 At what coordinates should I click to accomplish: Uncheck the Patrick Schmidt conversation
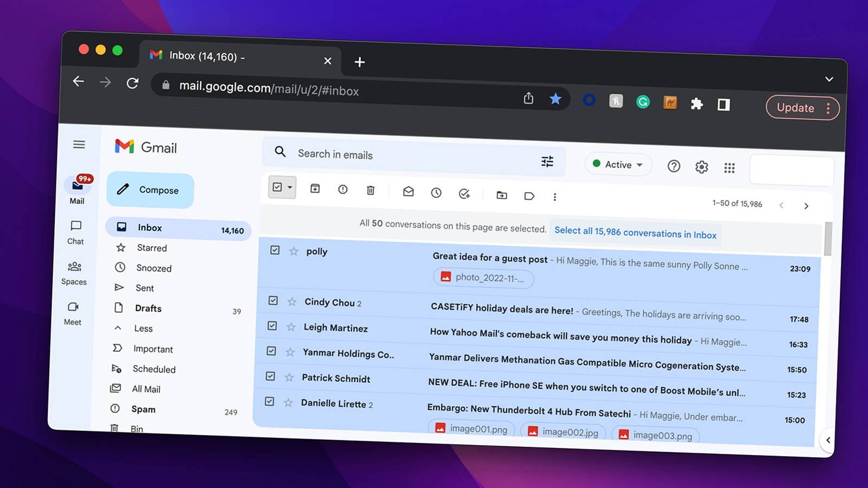271,376
